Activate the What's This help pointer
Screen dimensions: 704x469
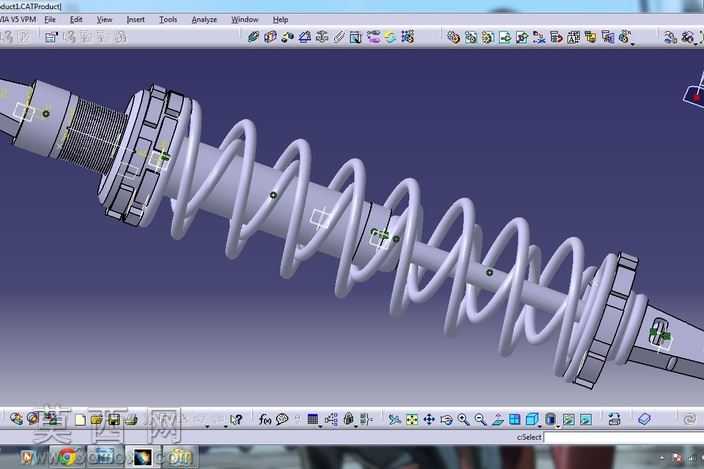coord(236,420)
